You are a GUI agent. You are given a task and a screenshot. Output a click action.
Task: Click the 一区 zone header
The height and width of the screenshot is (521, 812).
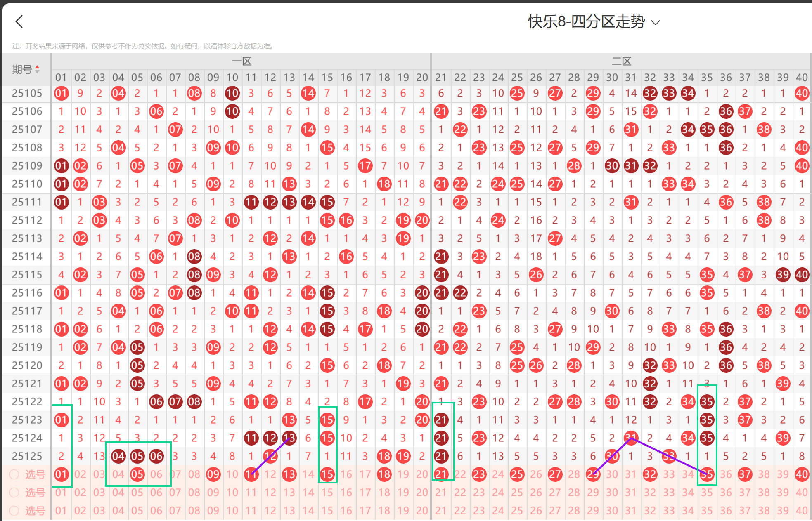tap(241, 61)
